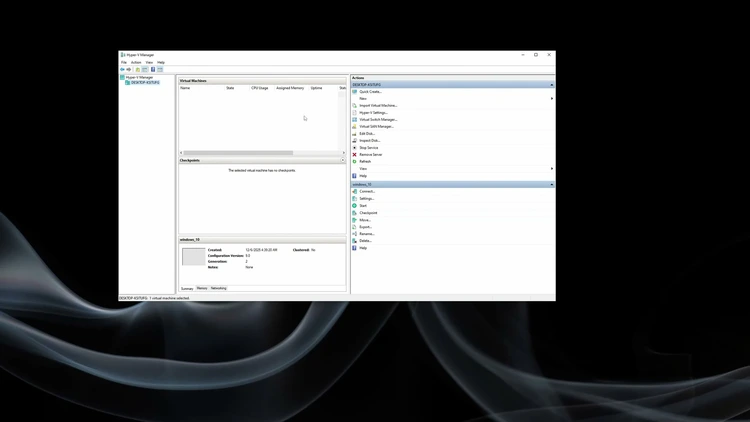750x422 pixels.
Task: Click the blue Help icon in the toolbar
Action: coord(153,69)
